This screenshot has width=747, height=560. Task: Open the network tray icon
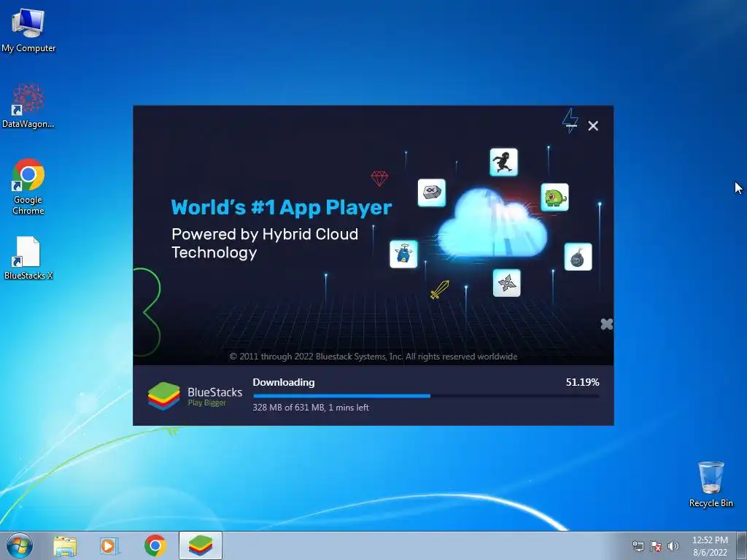click(638, 546)
